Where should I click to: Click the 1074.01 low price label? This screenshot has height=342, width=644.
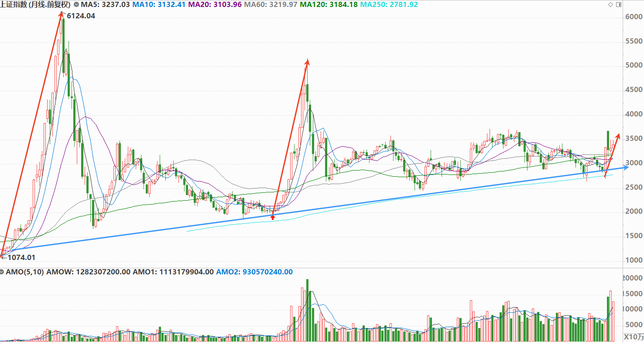[x=21, y=257]
